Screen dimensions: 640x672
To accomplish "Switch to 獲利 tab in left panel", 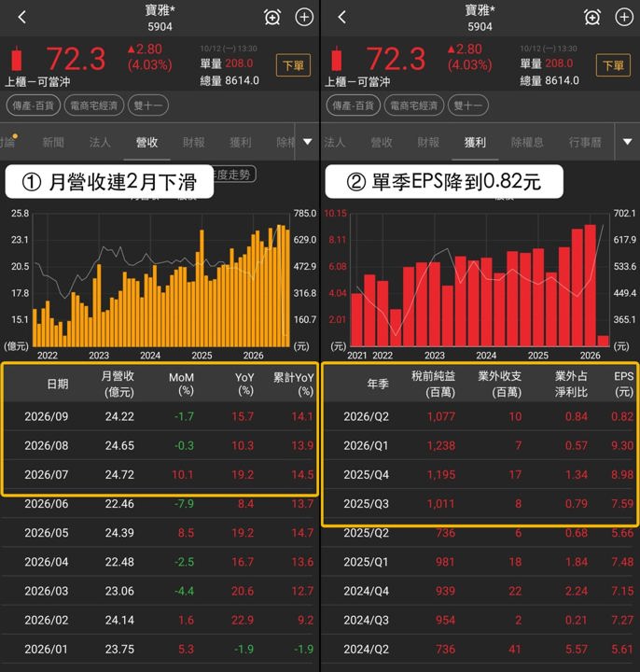I will (x=241, y=142).
